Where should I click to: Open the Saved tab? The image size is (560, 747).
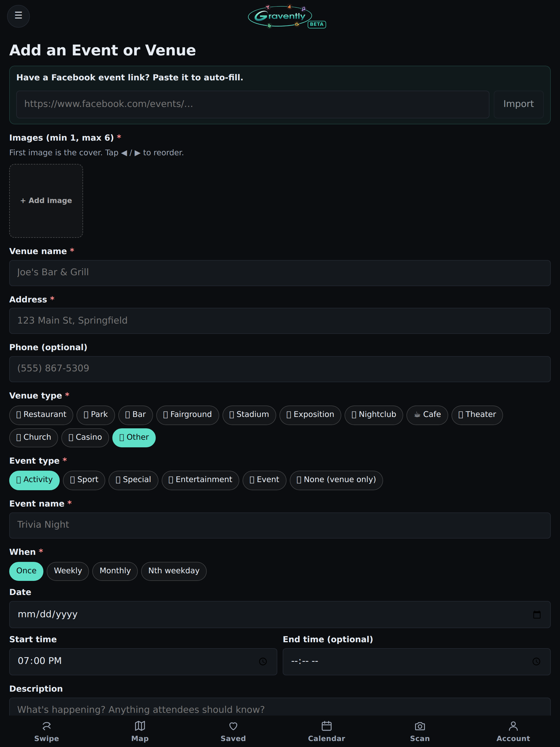click(233, 731)
